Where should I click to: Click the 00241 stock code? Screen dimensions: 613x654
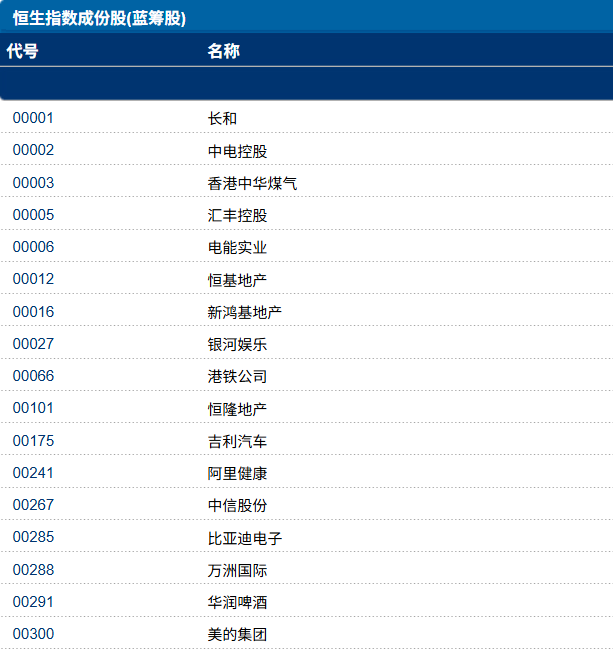pos(33,473)
